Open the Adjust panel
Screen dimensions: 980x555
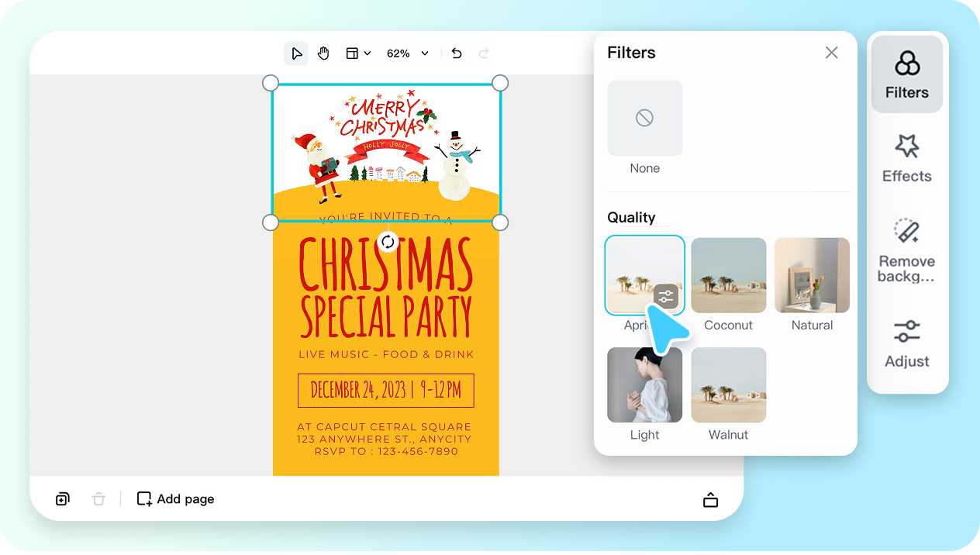click(906, 345)
